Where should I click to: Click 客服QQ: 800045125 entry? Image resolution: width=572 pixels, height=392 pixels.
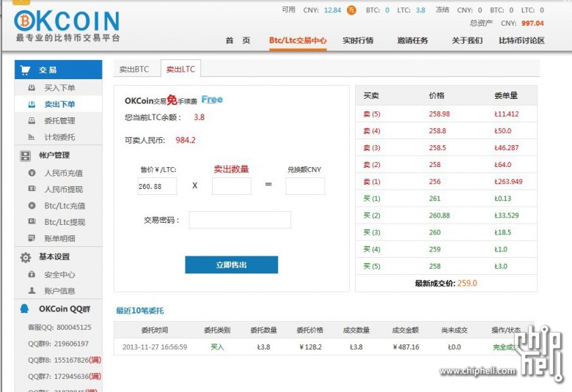point(59,327)
